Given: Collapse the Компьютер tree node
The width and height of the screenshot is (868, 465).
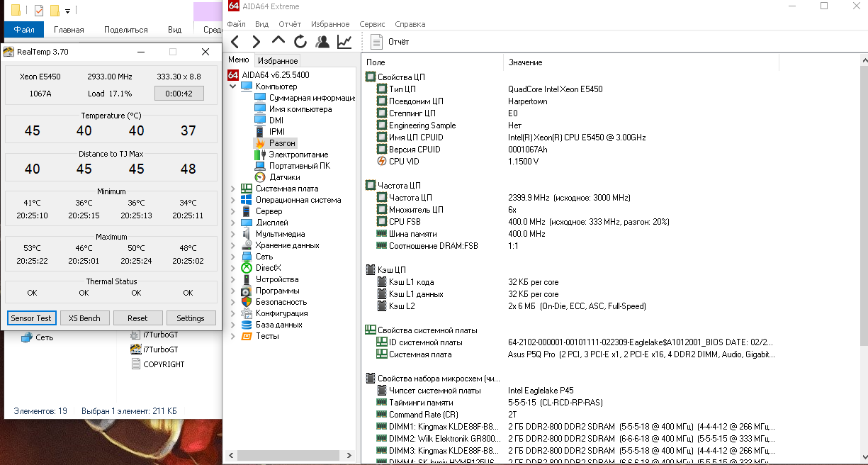Looking at the screenshot, I should (x=232, y=86).
